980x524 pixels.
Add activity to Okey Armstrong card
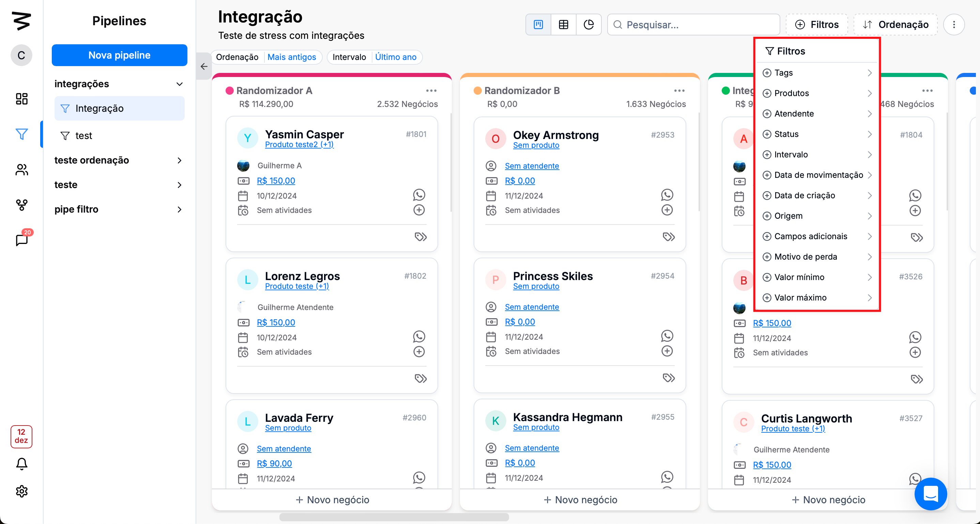click(667, 210)
